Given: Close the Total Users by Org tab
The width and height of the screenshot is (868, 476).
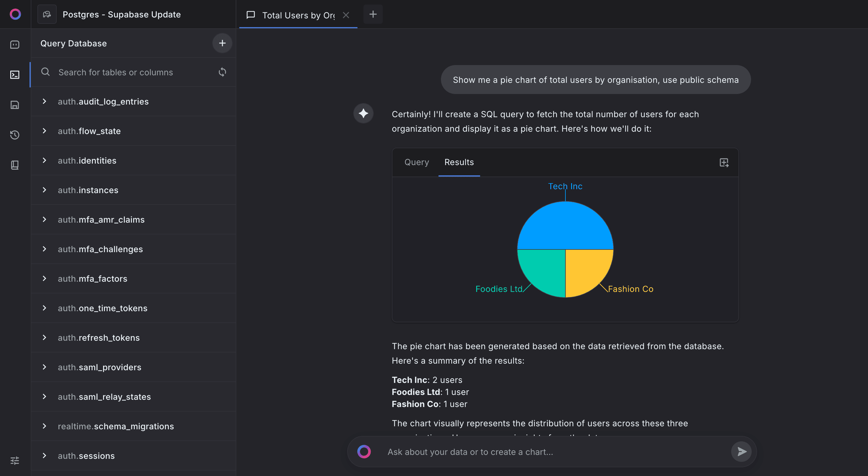Looking at the screenshot, I should (x=346, y=15).
